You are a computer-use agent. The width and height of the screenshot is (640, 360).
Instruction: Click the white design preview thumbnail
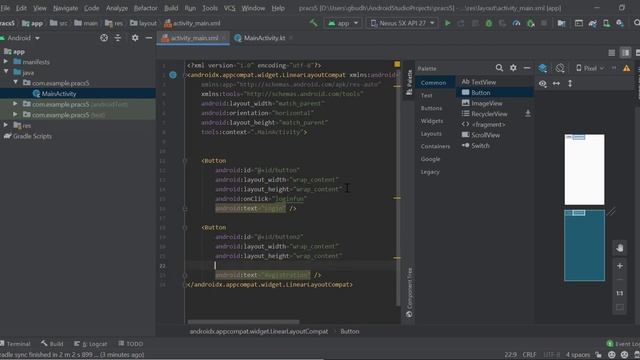coord(584,169)
